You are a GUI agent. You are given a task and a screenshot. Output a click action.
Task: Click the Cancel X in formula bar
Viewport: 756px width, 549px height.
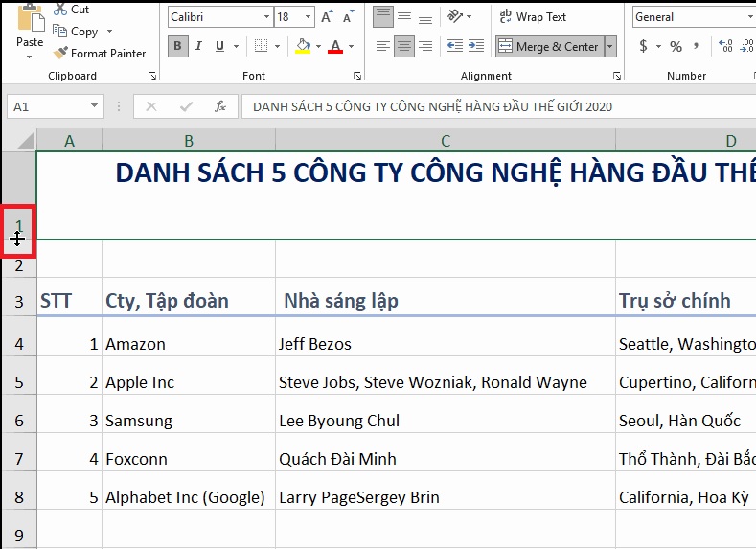[x=151, y=106]
